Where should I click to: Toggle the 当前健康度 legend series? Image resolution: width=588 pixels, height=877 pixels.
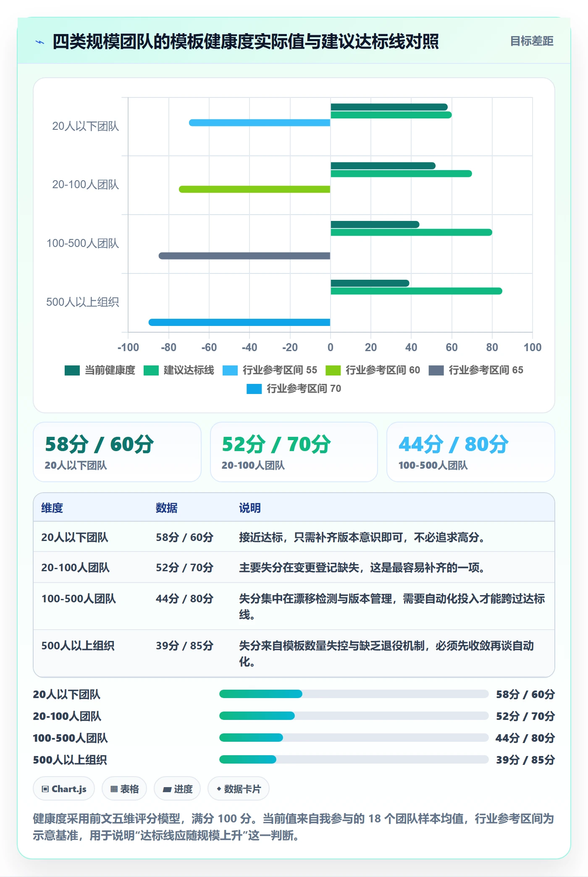[100, 370]
